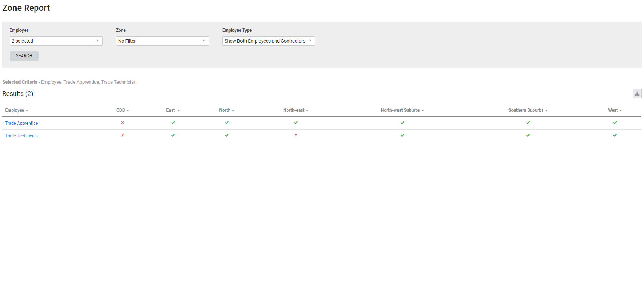Open the Trade Technician link
Viewport: 644px width, 302px height.
pyautogui.click(x=22, y=136)
